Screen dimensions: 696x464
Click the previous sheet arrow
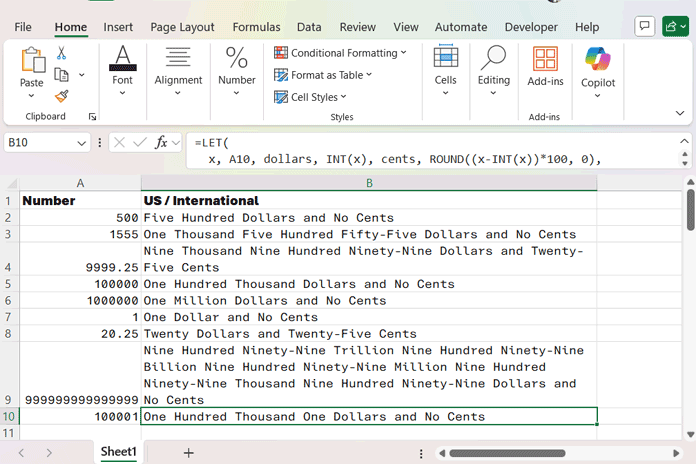(21, 453)
